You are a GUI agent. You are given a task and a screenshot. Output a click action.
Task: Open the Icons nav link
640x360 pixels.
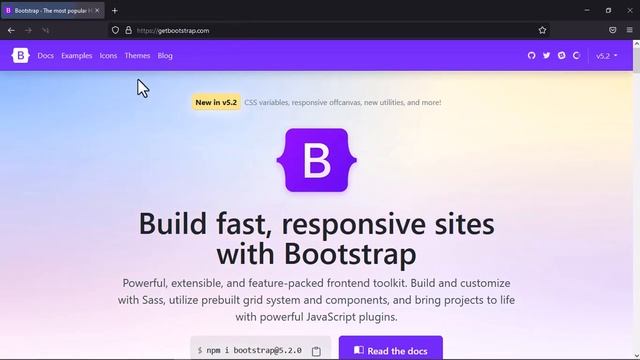108,56
